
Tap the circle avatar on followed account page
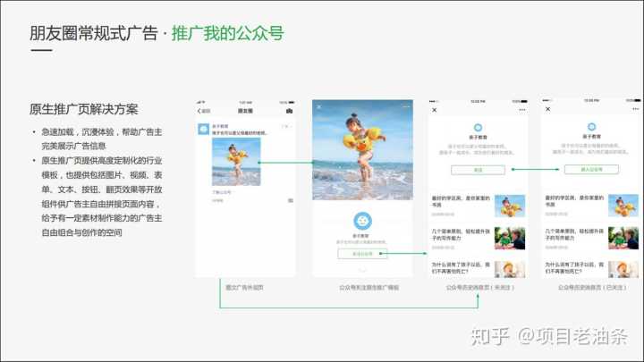point(591,127)
